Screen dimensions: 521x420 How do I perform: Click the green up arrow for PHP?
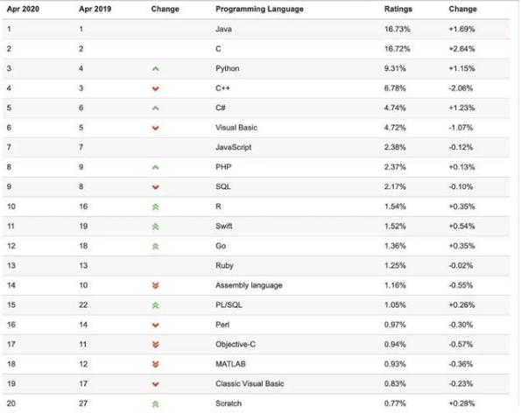156,167
